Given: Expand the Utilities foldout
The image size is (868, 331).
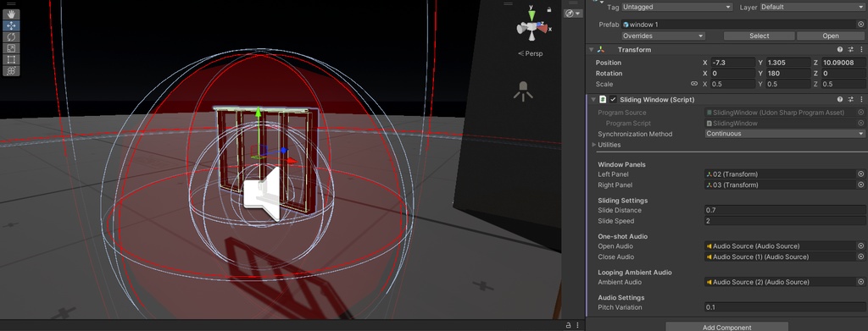Looking at the screenshot, I should 594,145.
